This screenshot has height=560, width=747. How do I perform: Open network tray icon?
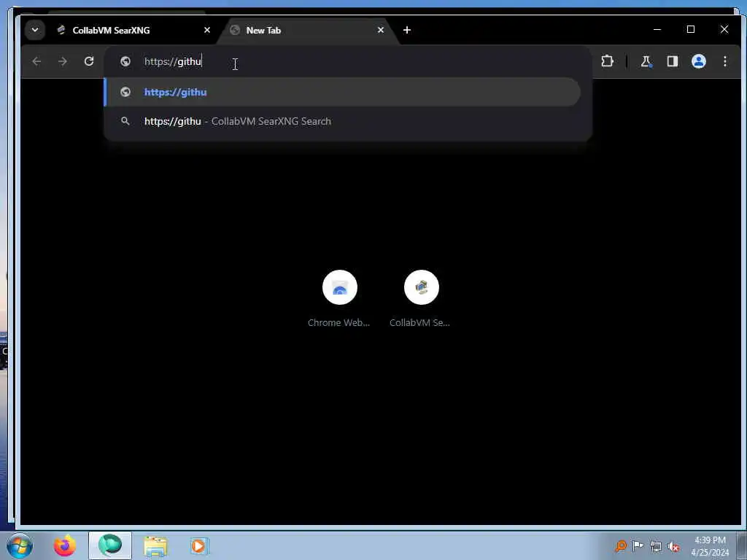click(656, 546)
